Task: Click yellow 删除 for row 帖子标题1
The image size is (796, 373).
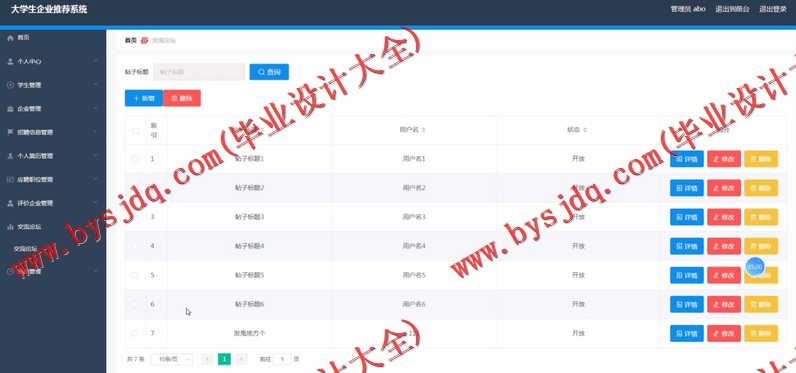Action: (x=761, y=159)
